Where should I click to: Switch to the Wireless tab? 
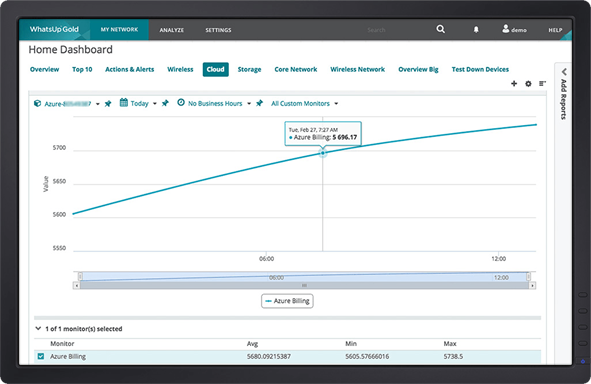point(180,69)
